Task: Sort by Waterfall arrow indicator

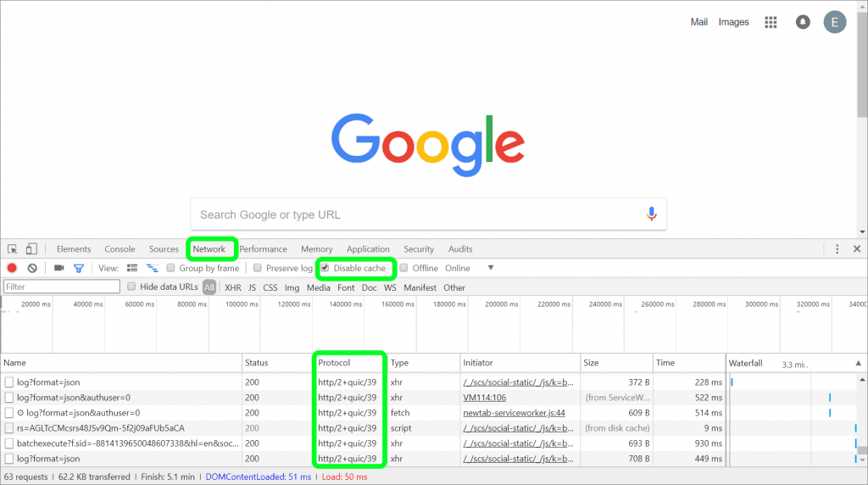Action: tap(858, 363)
